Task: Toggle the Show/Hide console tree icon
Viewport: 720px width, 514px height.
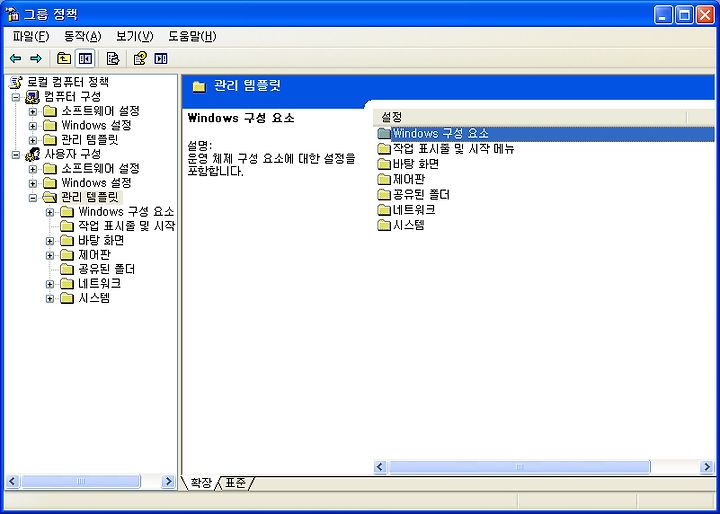Action: tap(85, 58)
